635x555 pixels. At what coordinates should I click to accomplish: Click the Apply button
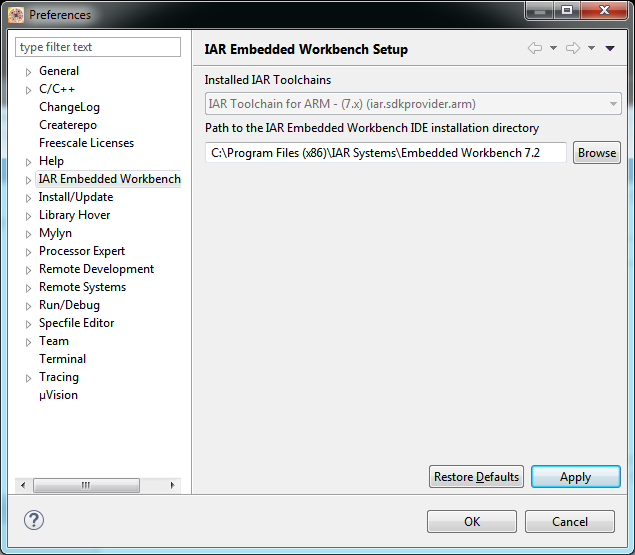click(575, 477)
